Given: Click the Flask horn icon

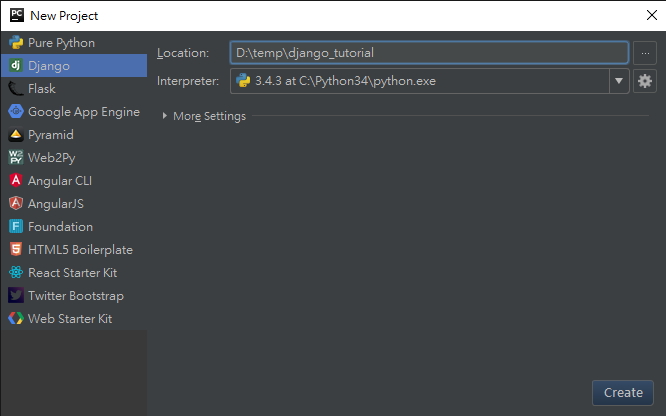Looking at the screenshot, I should point(16,88).
